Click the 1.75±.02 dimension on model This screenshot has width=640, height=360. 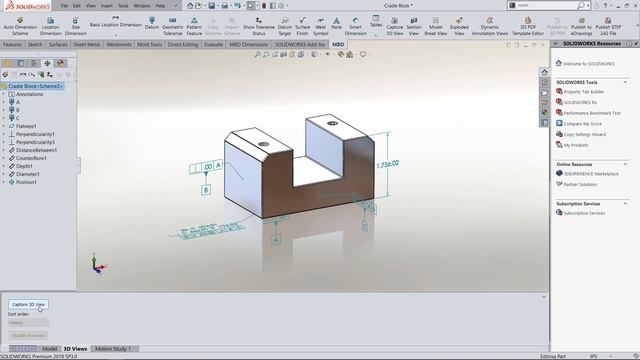coord(387,164)
